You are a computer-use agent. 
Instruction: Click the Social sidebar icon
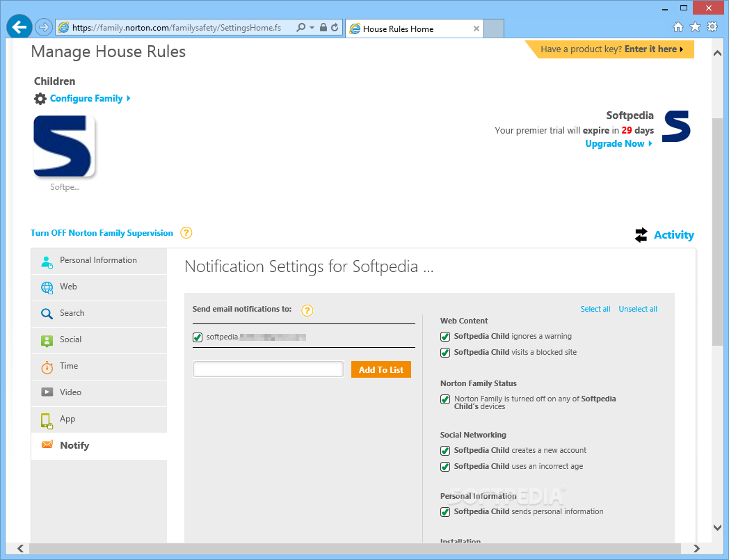[x=47, y=341]
